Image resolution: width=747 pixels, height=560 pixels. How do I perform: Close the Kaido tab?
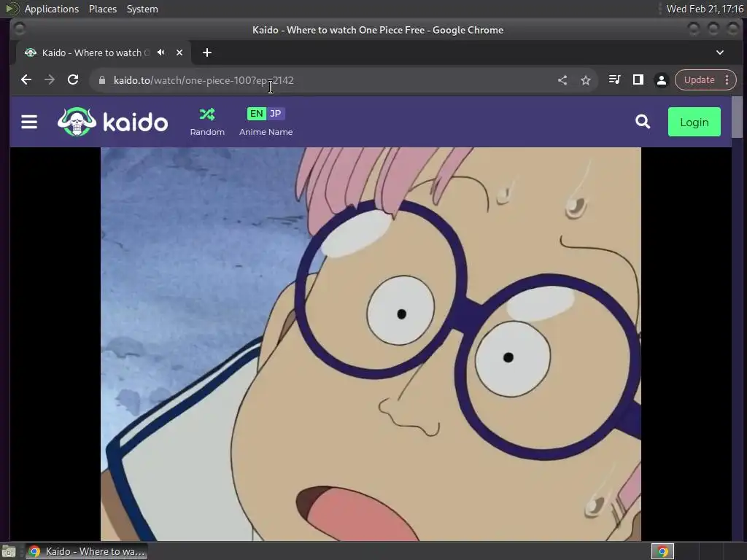pyautogui.click(x=179, y=52)
